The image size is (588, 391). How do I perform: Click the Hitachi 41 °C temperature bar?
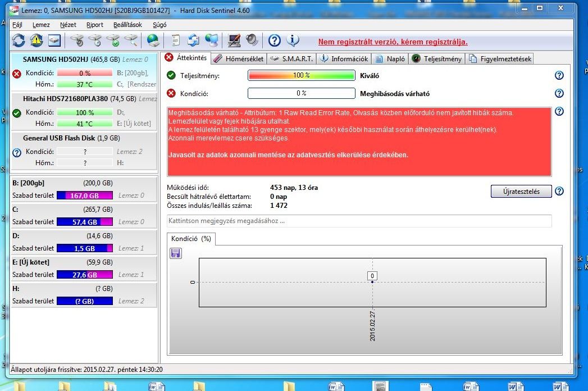coord(85,124)
